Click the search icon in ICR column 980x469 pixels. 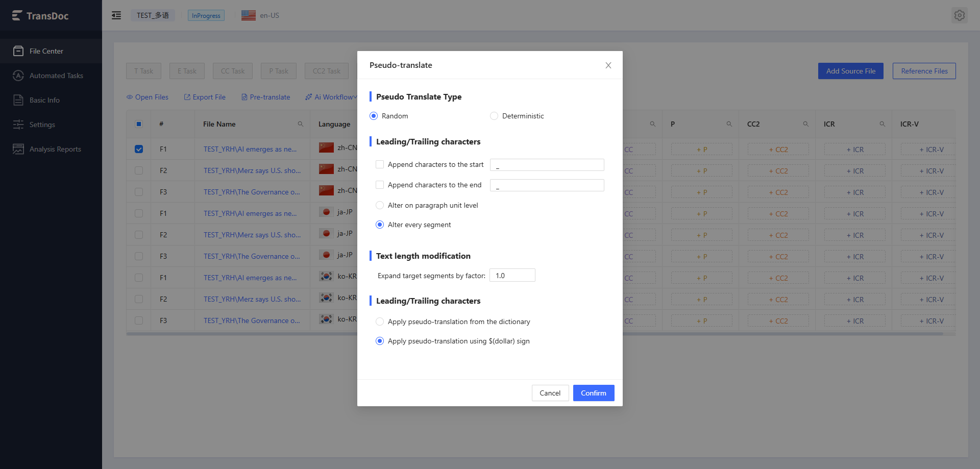pyautogui.click(x=883, y=124)
